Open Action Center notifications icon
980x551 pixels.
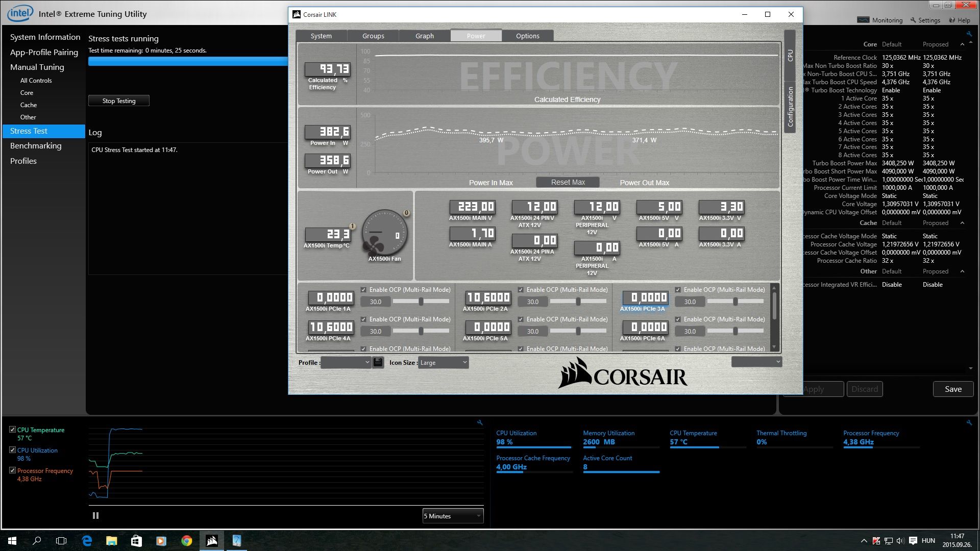[913, 541]
